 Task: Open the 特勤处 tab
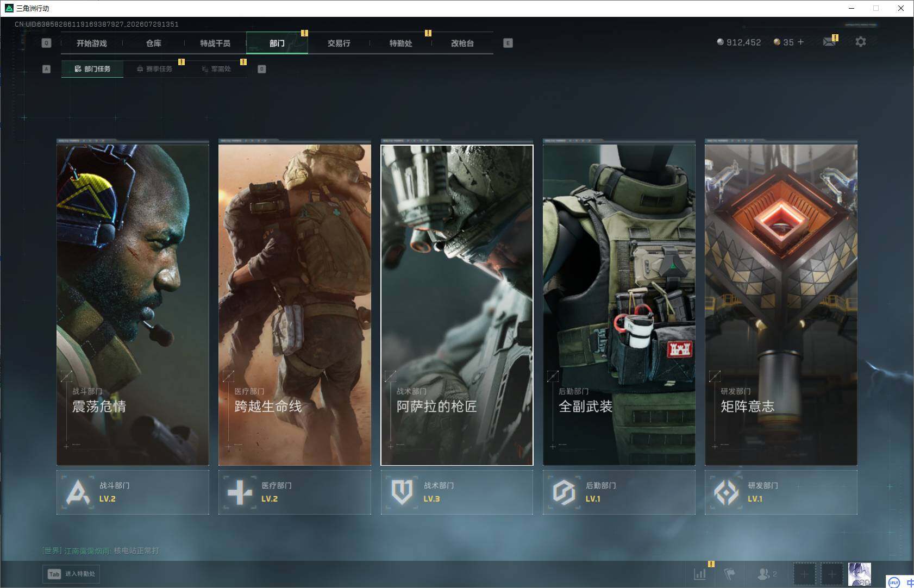click(x=400, y=43)
